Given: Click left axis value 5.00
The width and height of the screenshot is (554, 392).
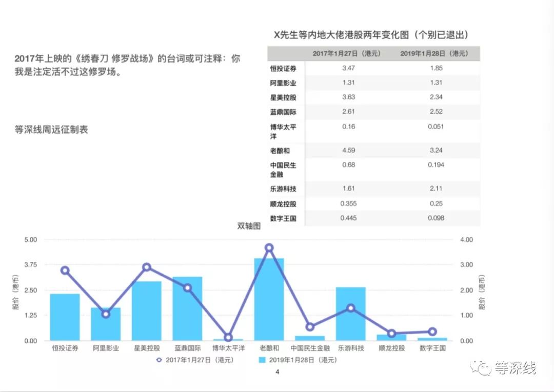Looking at the screenshot, I should pos(30,240).
